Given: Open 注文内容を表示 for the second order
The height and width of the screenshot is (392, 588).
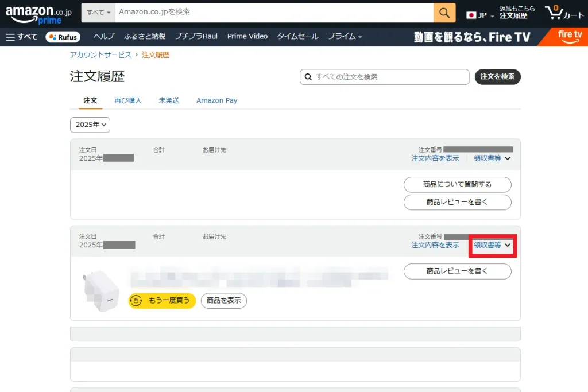Looking at the screenshot, I should [435, 245].
